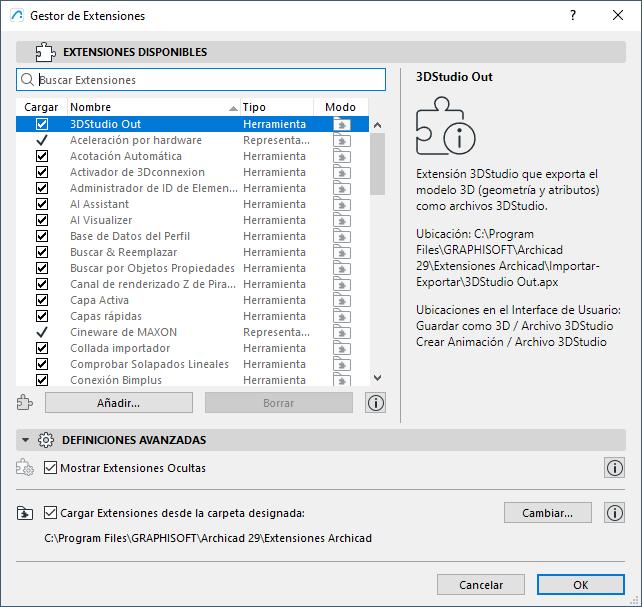Click the mode folder icon for Administrador de ID

tap(342, 188)
